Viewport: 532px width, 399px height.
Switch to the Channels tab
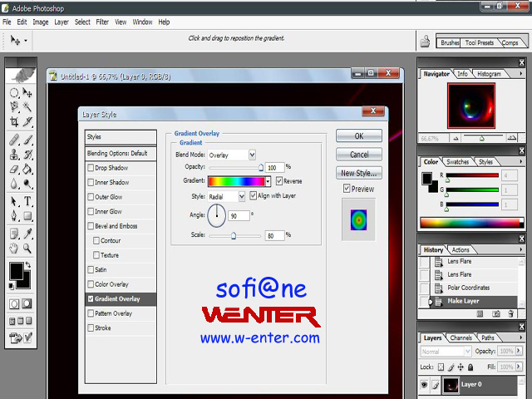click(461, 338)
